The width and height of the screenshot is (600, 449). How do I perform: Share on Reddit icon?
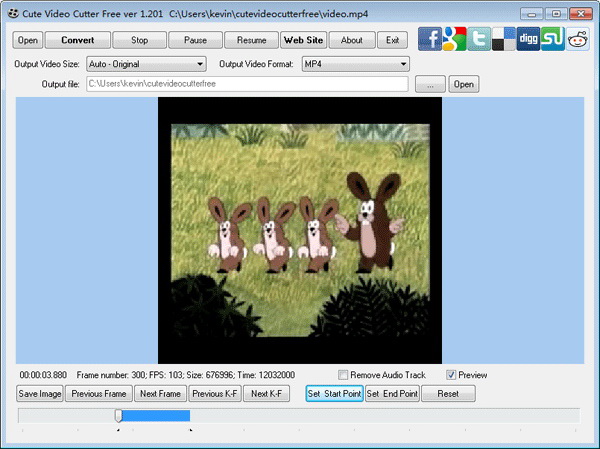click(578, 39)
